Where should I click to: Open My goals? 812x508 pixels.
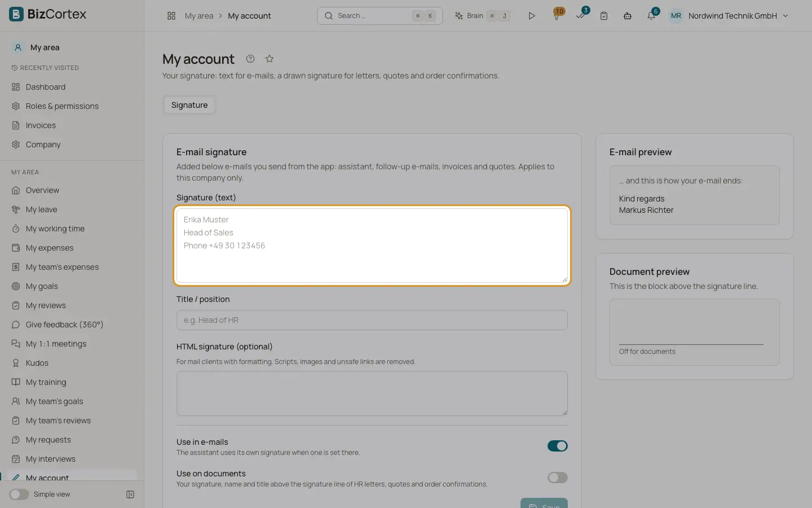click(72, 286)
